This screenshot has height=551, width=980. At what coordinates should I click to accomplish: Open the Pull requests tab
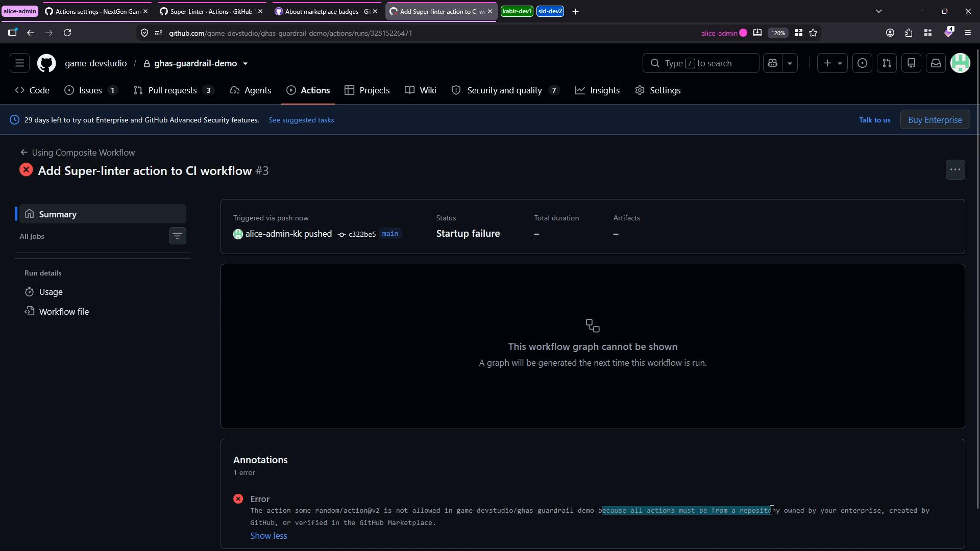tap(173, 90)
